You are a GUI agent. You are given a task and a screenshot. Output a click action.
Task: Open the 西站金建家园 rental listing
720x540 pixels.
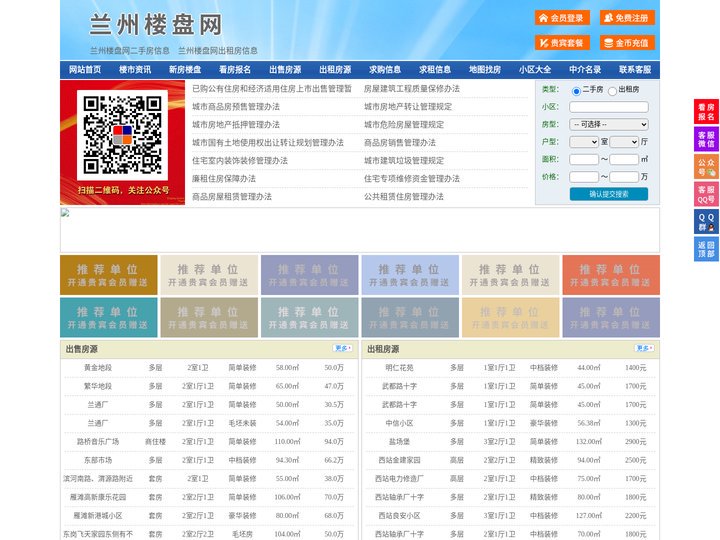(x=399, y=460)
